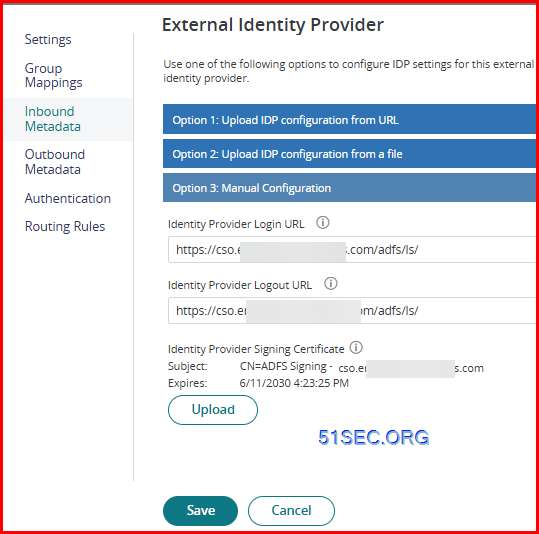This screenshot has height=534, width=539.
Task: Click info icon beside Identity Provider Login URL
Action: [323, 223]
